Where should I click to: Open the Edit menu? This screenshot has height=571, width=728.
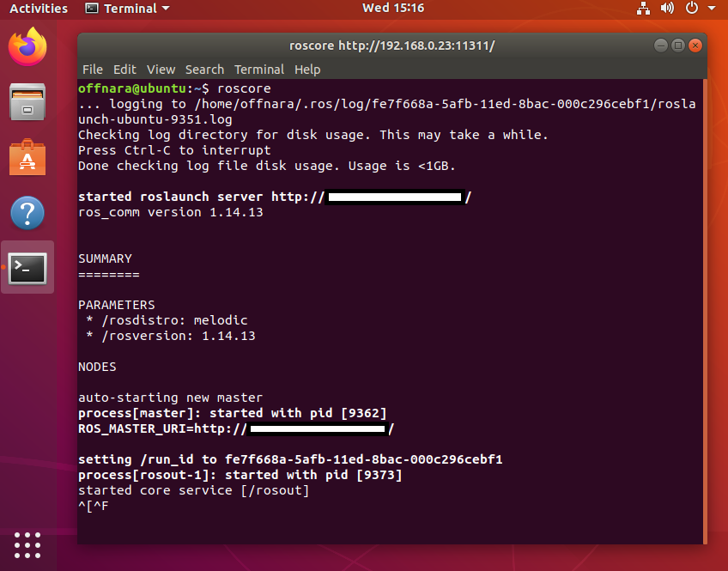(124, 70)
